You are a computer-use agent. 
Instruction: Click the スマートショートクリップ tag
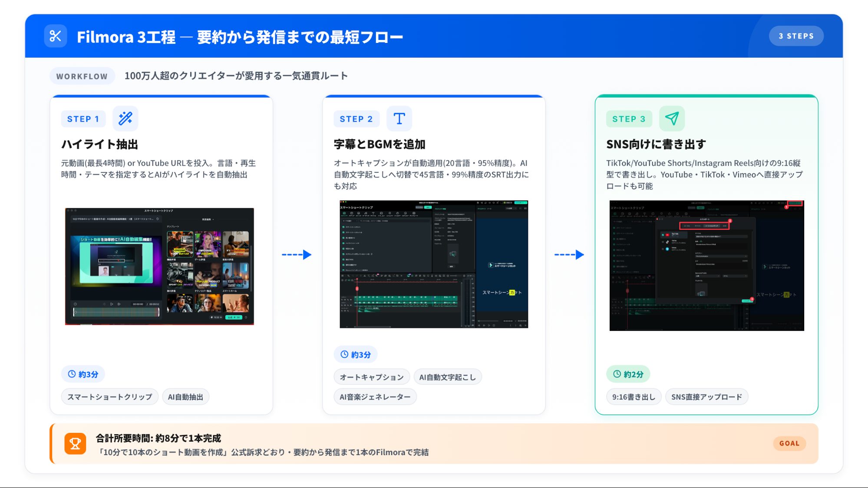coord(110,397)
